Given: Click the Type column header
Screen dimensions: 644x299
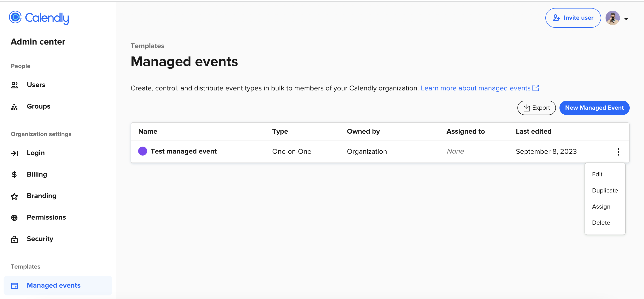Looking at the screenshot, I should [x=280, y=131].
